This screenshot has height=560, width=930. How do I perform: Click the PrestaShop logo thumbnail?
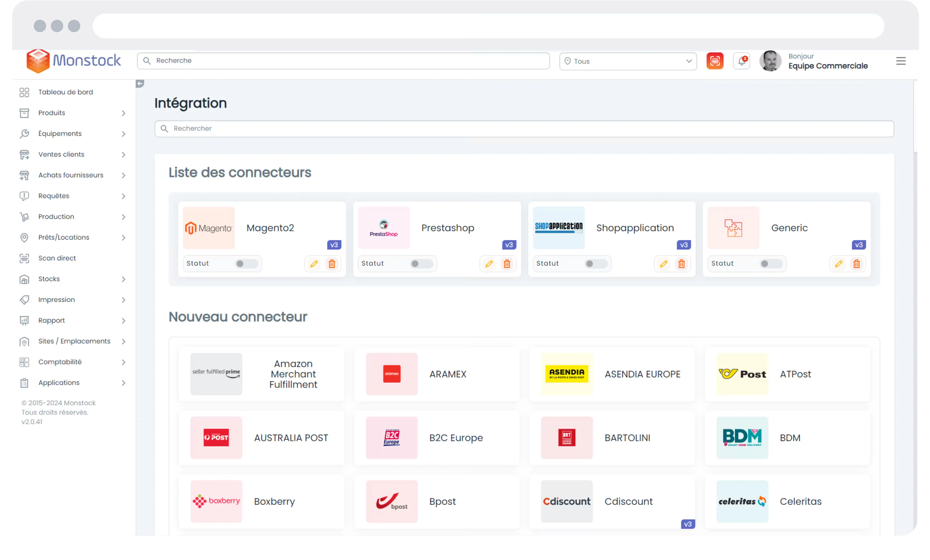[383, 228]
